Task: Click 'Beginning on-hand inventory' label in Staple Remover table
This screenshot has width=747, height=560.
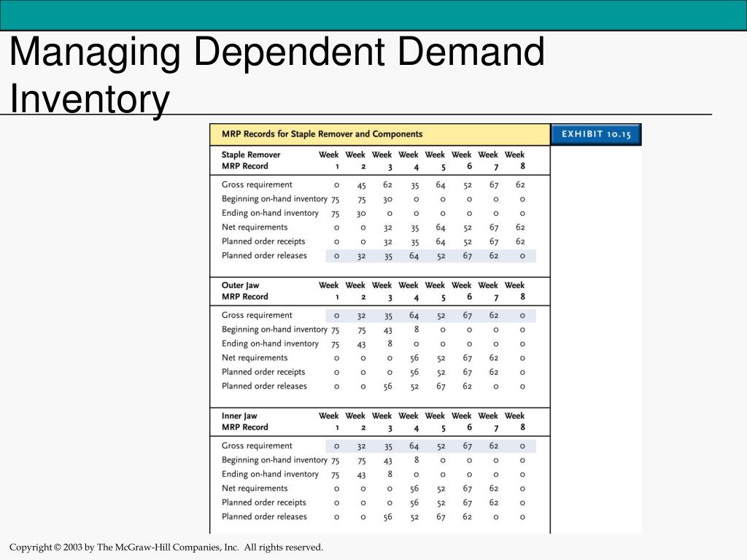Action: tap(274, 199)
